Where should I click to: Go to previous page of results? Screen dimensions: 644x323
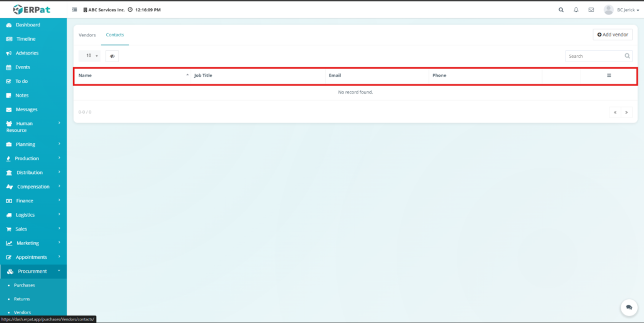[x=615, y=112]
